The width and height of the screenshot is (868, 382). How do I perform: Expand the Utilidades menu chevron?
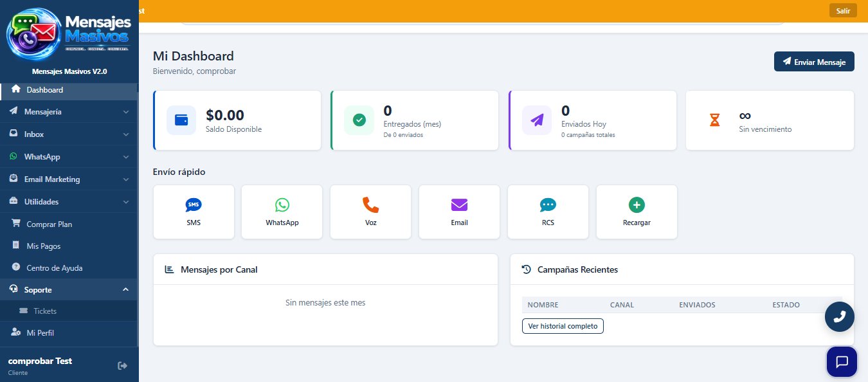coord(126,202)
